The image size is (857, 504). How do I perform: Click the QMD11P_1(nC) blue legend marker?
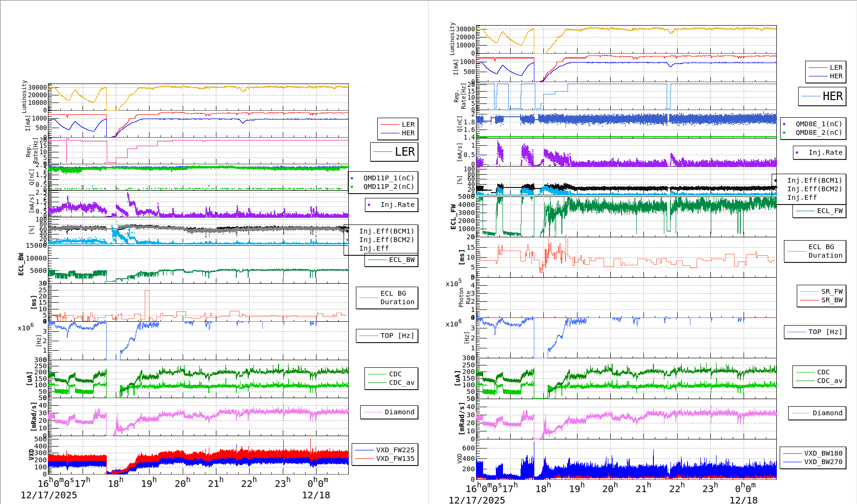pos(352,178)
